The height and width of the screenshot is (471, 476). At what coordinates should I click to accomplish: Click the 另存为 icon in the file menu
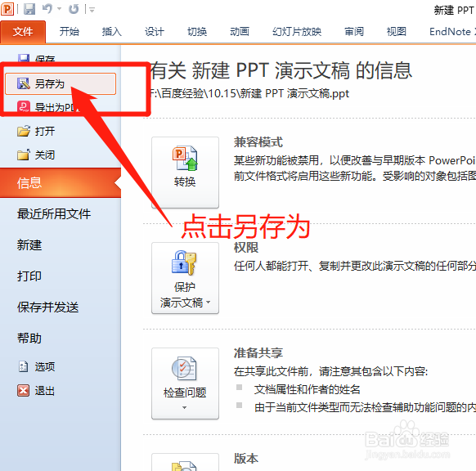(24, 83)
